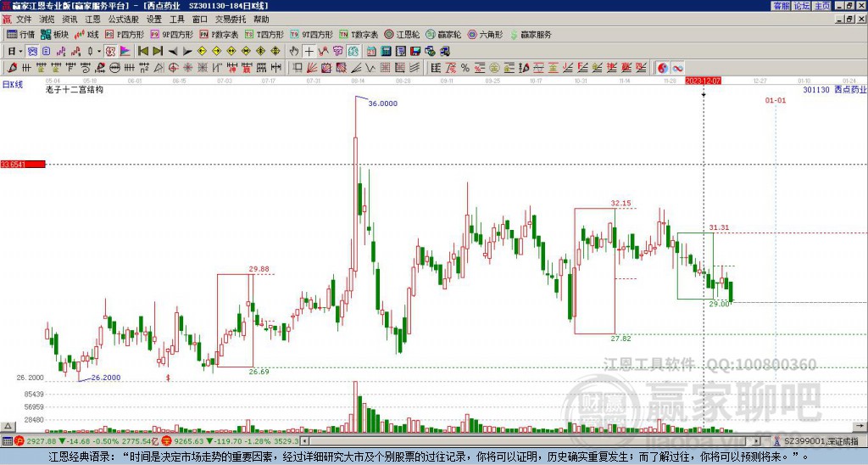
Task: Click the red zigzag line icon
Action: (323, 52)
